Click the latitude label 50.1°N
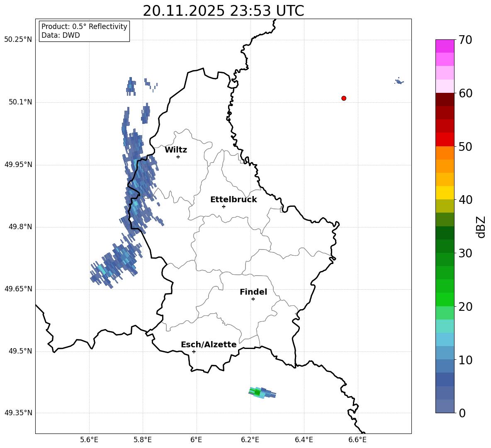Viewport: 491px width, 448px height. 20,102
